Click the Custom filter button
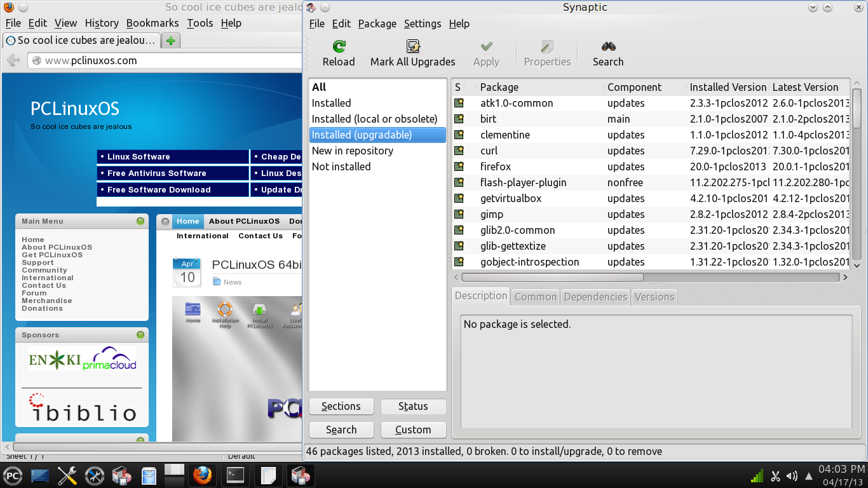 click(413, 430)
